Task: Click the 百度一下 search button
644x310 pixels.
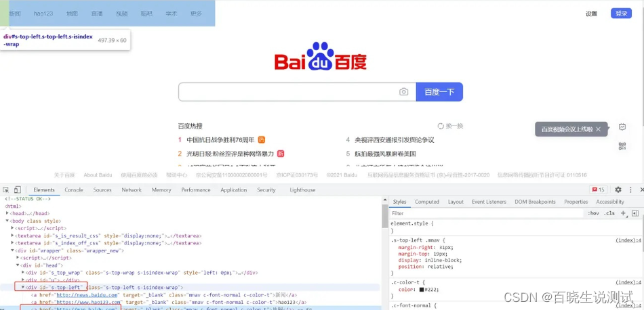Action: [x=439, y=92]
